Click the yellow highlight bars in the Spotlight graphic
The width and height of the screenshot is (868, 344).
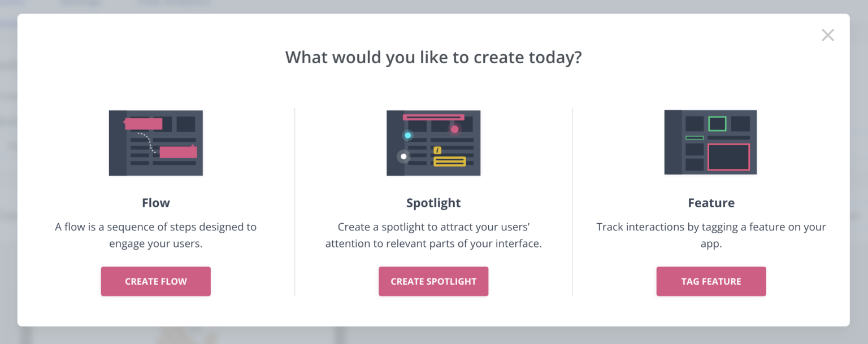tap(449, 161)
